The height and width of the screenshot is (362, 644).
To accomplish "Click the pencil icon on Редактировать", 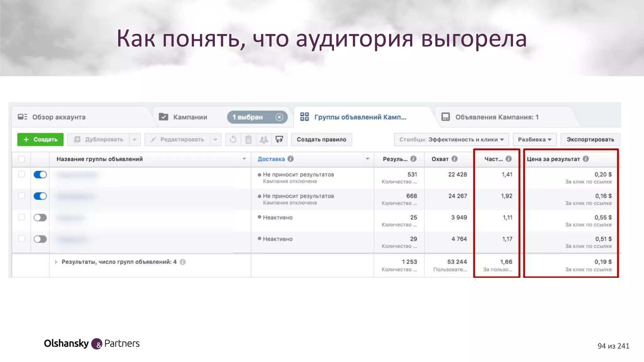I will tap(153, 140).
